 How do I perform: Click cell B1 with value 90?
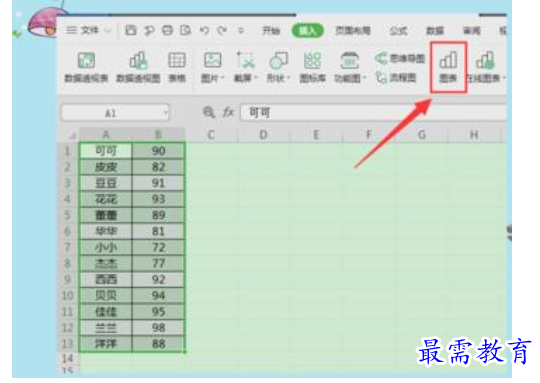pos(158,151)
